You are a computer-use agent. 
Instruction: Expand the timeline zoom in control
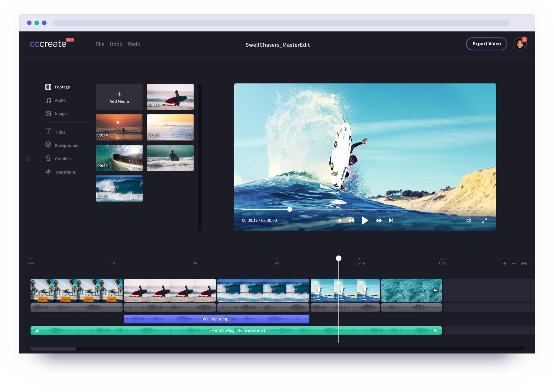(505, 263)
